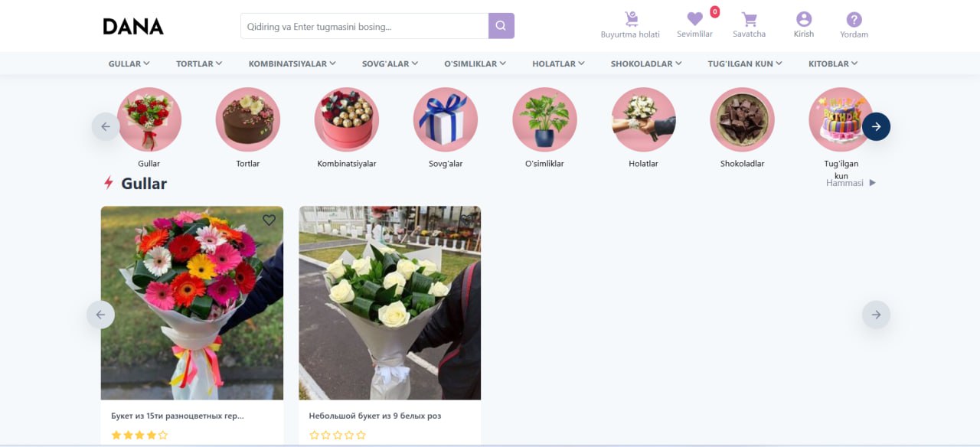Expand the TORTLAR menu dropdown
Image resolution: width=980 pixels, height=447 pixels.
coord(199,64)
